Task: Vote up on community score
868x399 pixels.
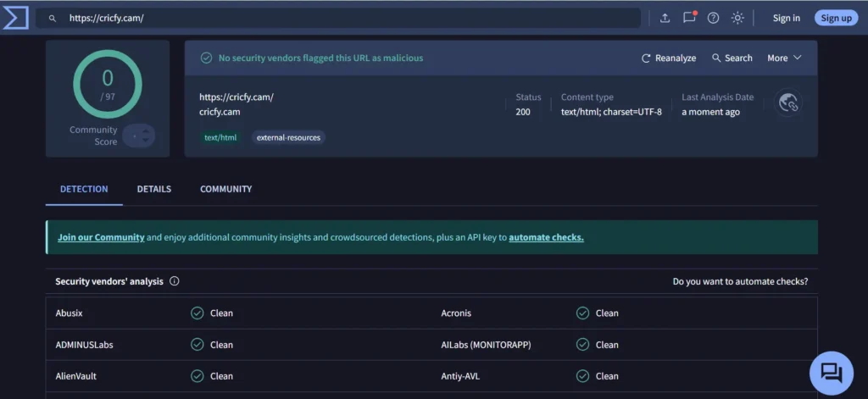Action: pos(146,131)
